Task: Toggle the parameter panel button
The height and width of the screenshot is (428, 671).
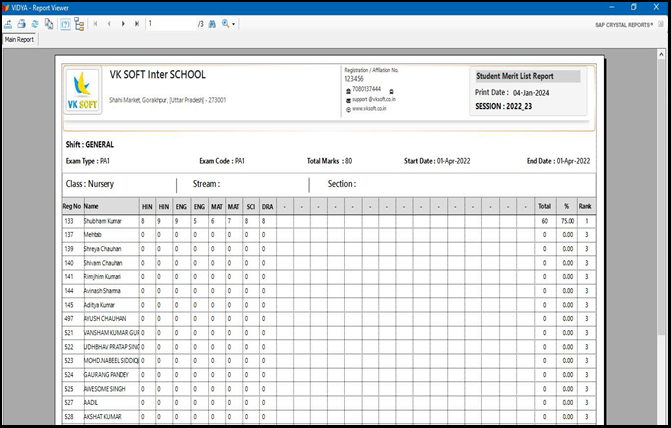Action: pos(65,24)
